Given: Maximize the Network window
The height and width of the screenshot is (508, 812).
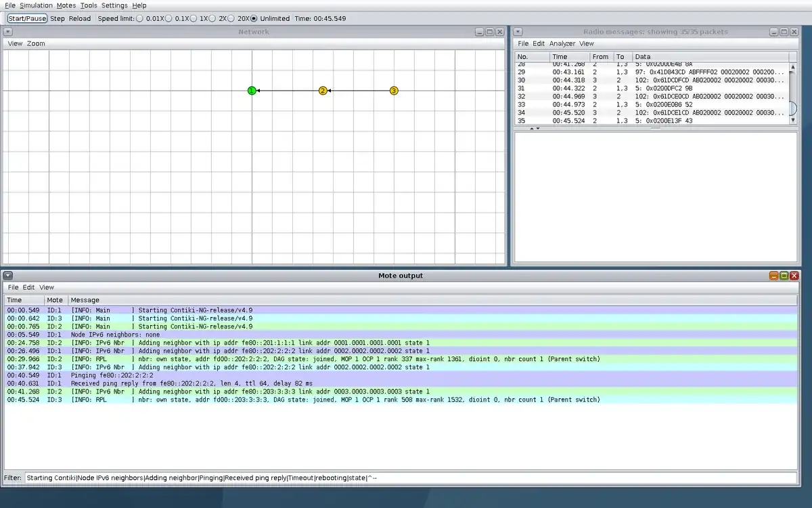Looking at the screenshot, I should click(x=490, y=32).
